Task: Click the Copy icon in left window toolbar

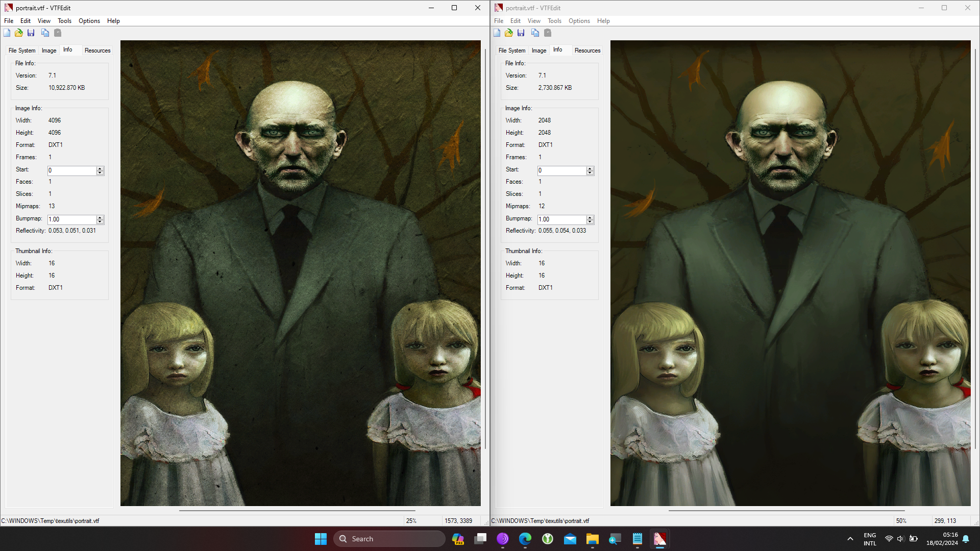Action: (45, 33)
